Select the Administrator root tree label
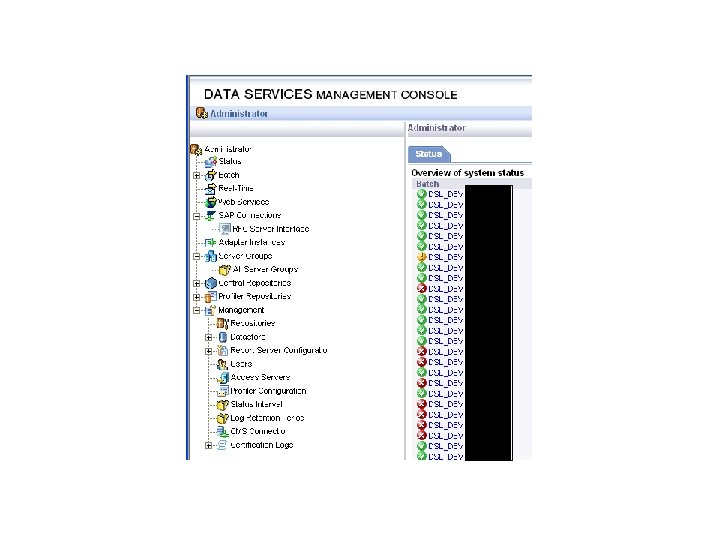The image size is (720, 540). 228,149
